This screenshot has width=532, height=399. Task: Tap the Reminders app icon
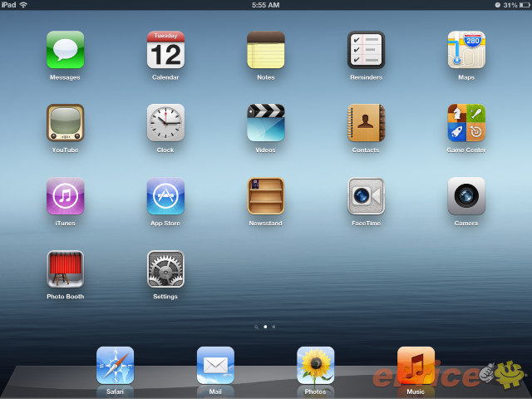[x=366, y=50]
